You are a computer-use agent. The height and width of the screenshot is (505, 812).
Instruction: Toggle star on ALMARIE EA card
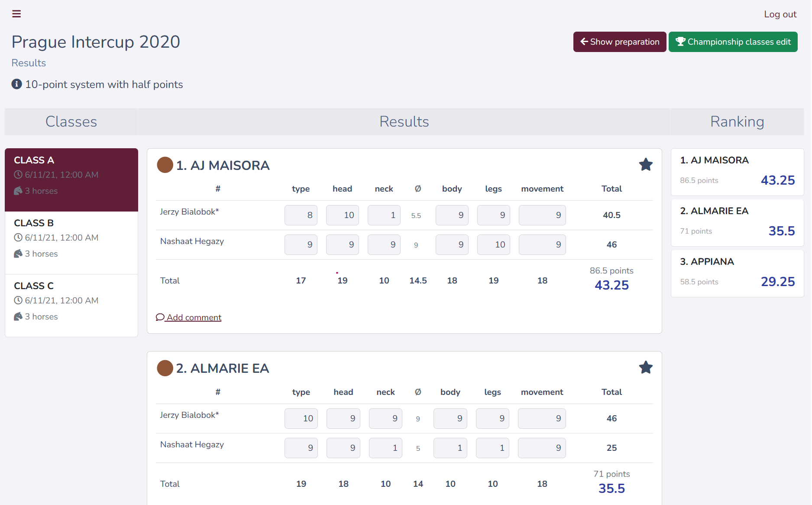click(646, 368)
